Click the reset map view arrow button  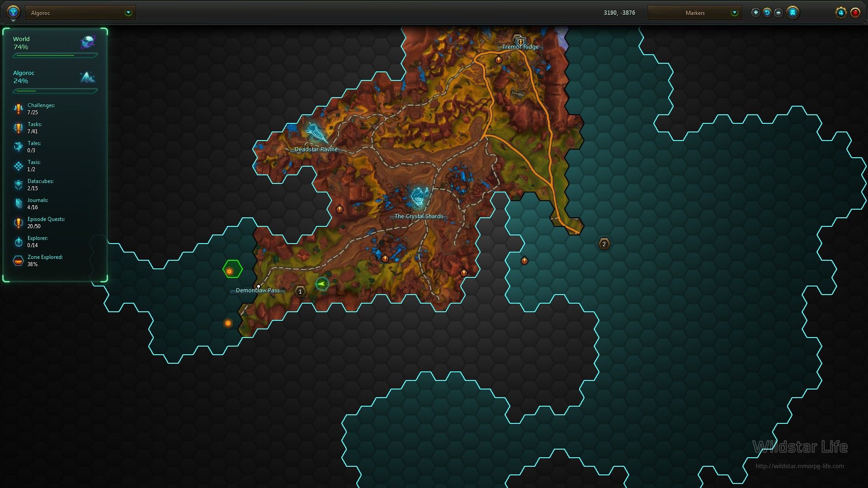click(767, 13)
